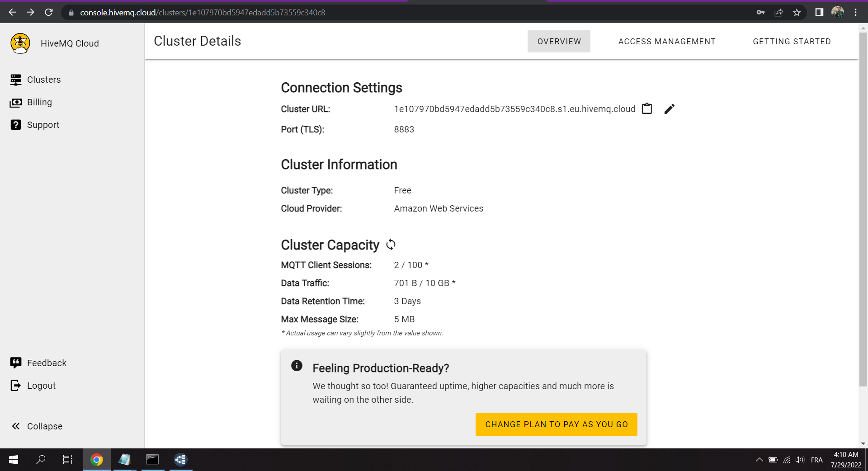Screen dimensions: 868x471
Task: Log out using the Logout link
Action: click(41, 386)
